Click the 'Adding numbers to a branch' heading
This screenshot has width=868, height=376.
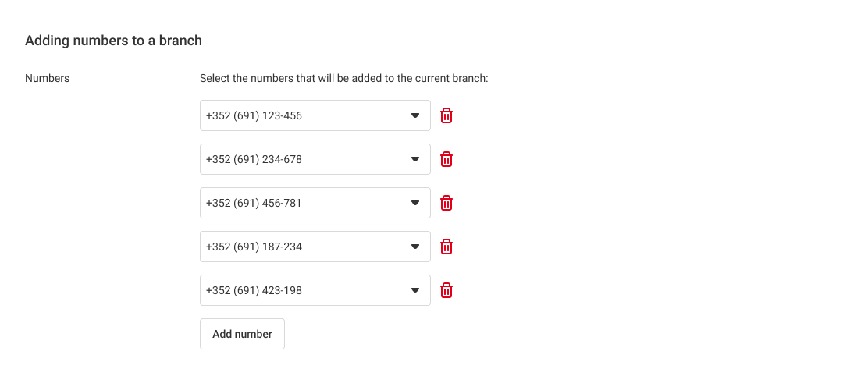tap(114, 41)
